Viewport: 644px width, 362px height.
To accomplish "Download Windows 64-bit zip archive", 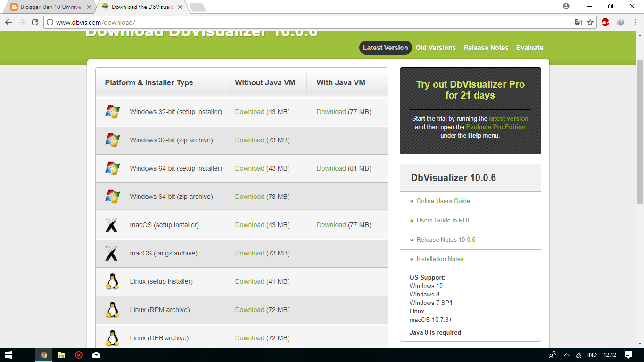I will [x=249, y=197].
